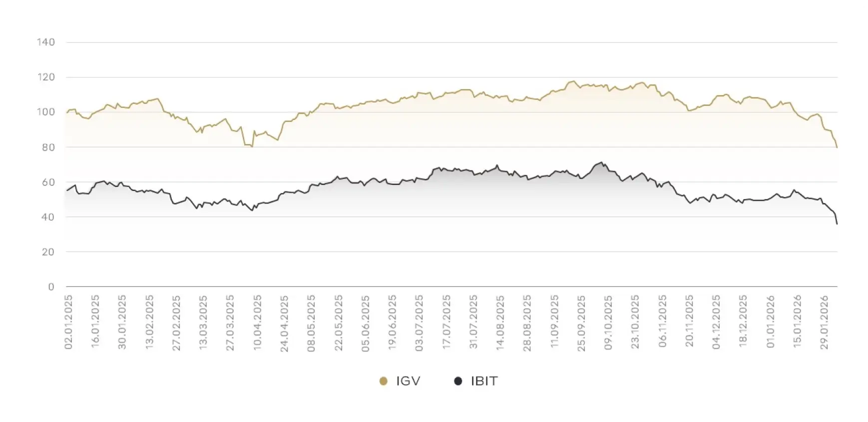Select the 25.09.2025 date on the axis
Image resolution: width=868 pixels, height=422 pixels.
[581, 322]
